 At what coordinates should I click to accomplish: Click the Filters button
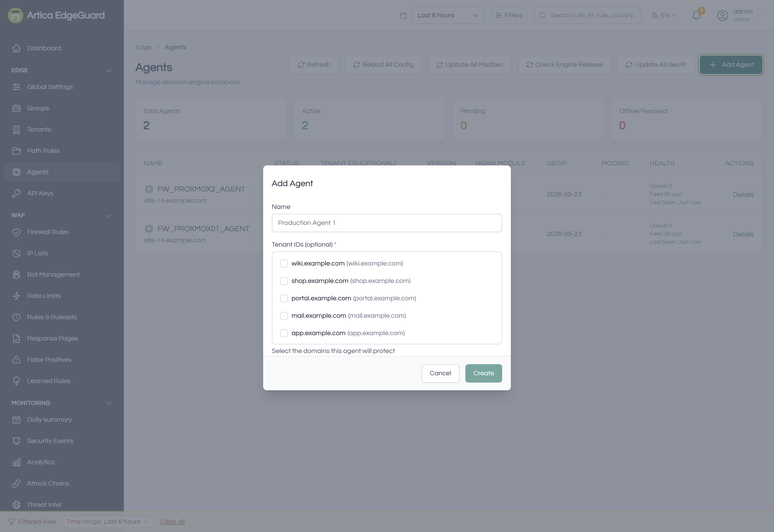pyautogui.click(x=509, y=15)
